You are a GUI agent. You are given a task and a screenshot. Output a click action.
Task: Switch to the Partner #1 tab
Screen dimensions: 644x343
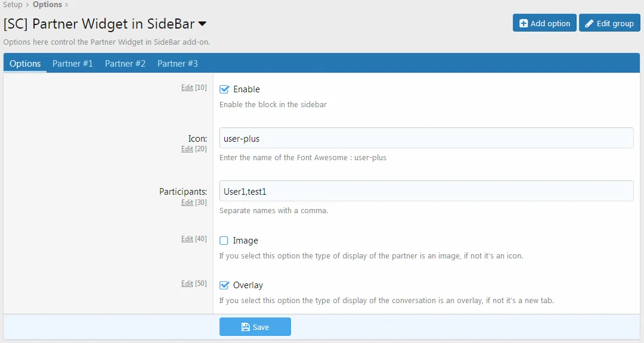tap(72, 63)
